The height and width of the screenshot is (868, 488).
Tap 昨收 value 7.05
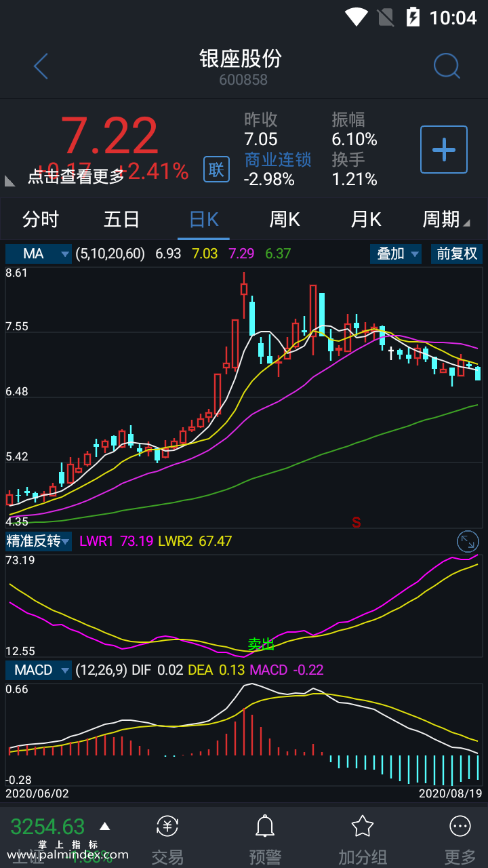[x=261, y=140]
